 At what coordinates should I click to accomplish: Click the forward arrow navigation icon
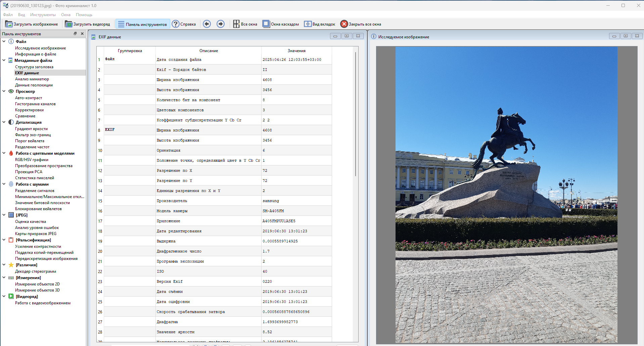(x=221, y=24)
